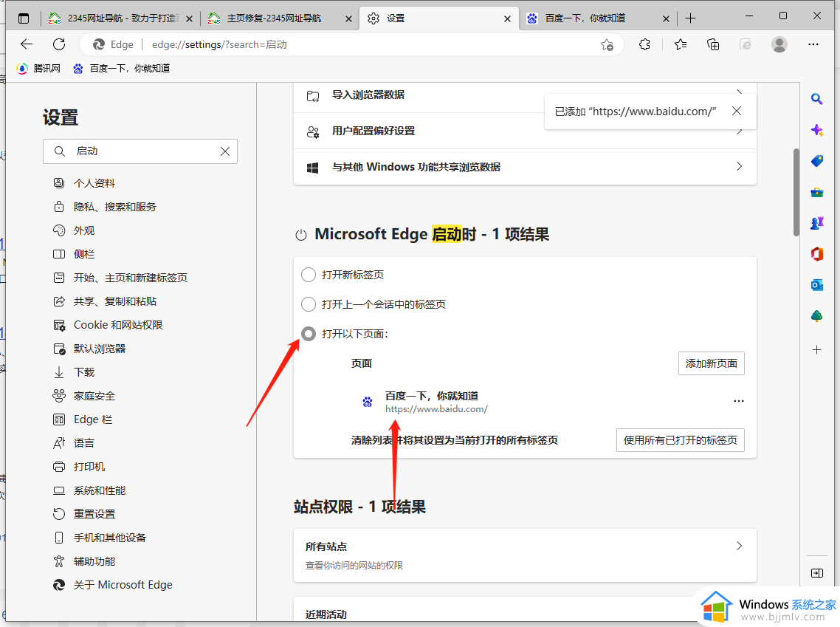The image size is (840, 627).
Task: Open Share, copy and paste settings
Action: (x=105, y=301)
